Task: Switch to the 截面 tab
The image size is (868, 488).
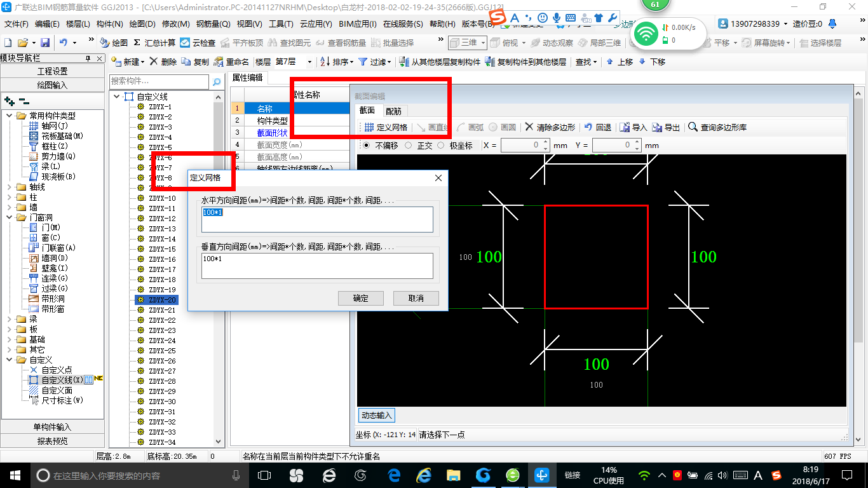Action: [x=367, y=111]
